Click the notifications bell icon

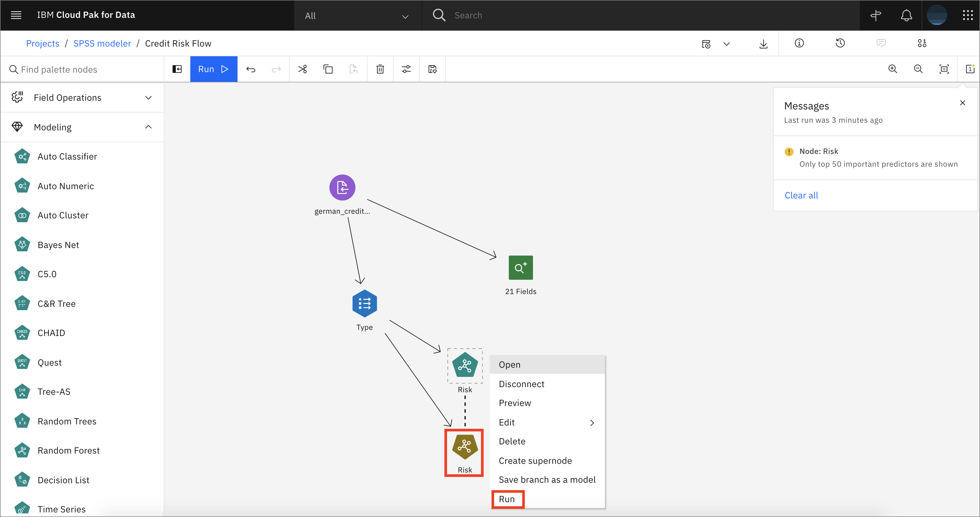coord(906,15)
